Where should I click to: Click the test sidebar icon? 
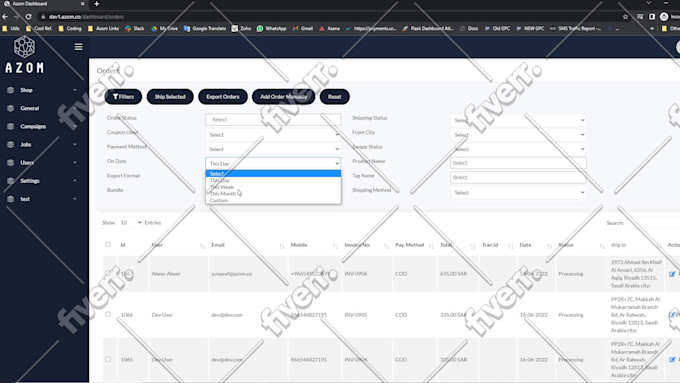[10, 199]
